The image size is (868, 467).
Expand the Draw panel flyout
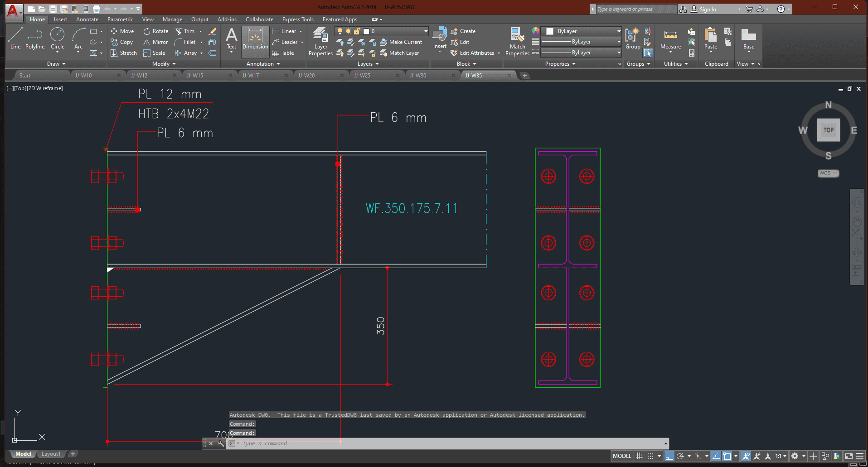click(x=56, y=64)
